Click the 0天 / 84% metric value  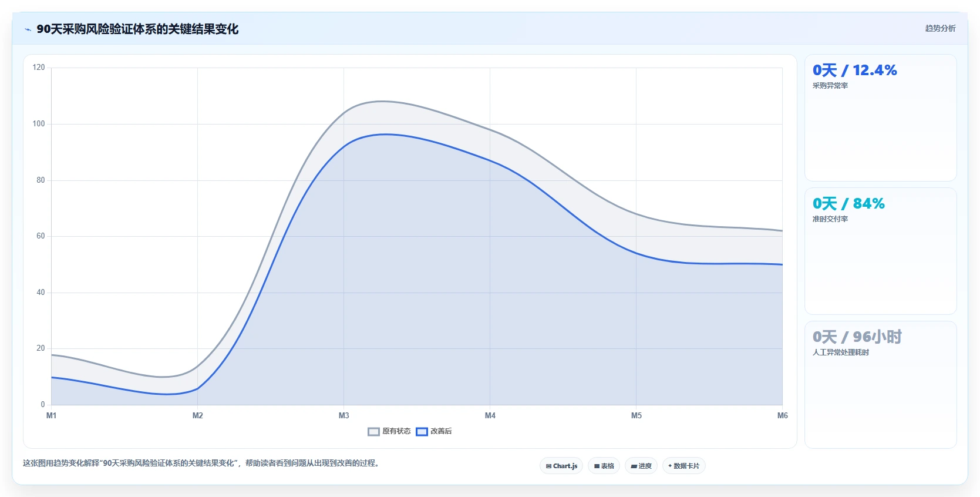[848, 204]
